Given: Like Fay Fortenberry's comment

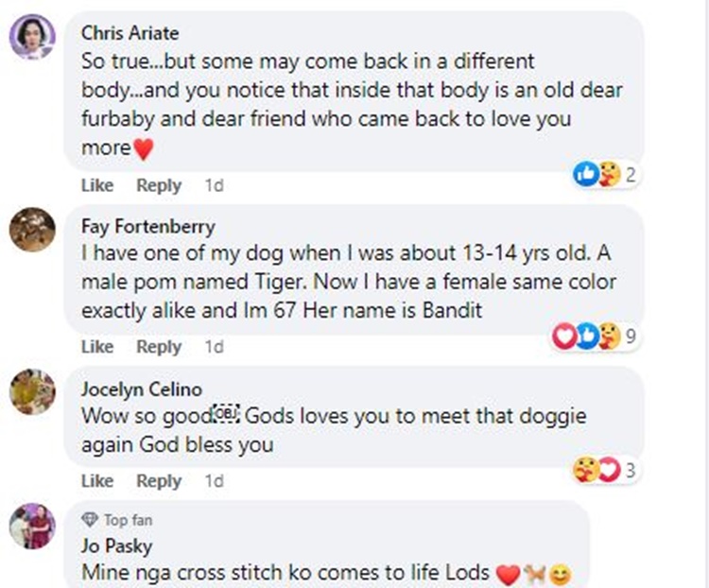Looking at the screenshot, I should 96,347.
